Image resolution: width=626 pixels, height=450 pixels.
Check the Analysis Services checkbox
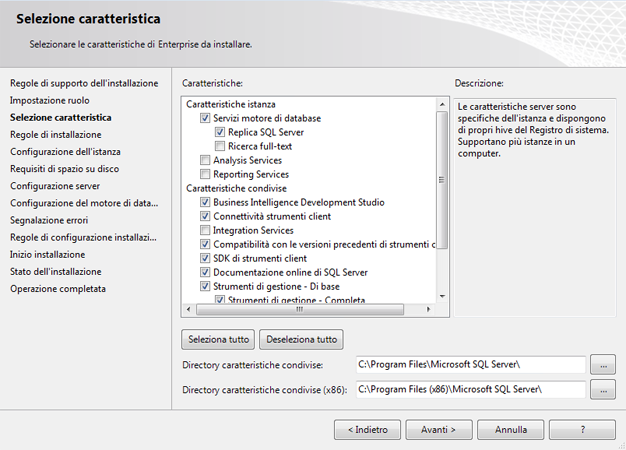205,160
